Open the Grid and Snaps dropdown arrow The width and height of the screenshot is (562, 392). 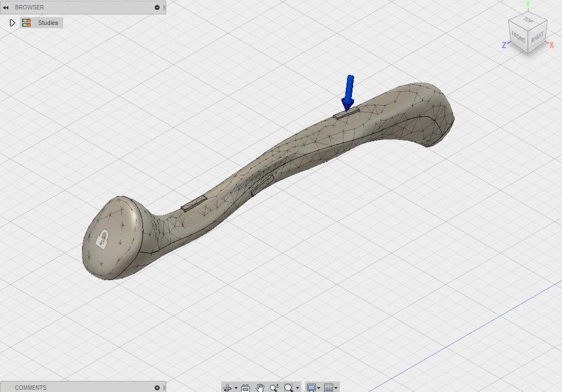[336, 388]
